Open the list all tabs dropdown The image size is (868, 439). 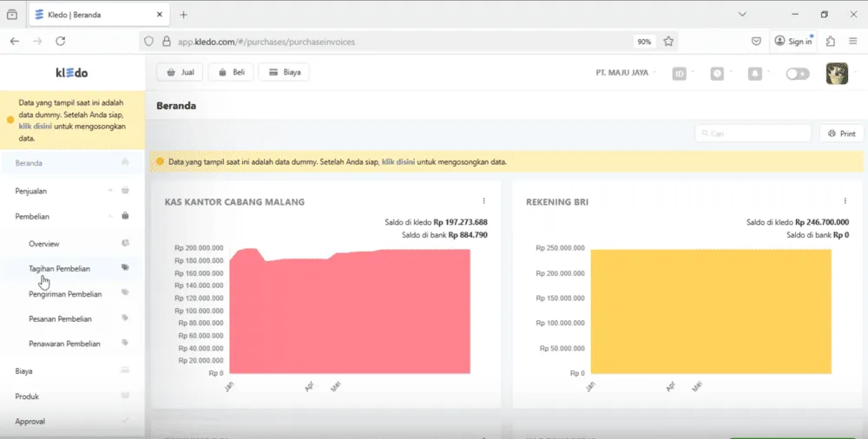742,15
